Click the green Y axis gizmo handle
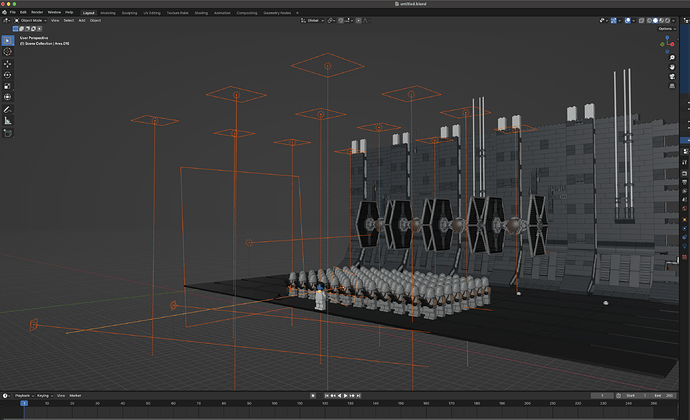 [x=663, y=44]
